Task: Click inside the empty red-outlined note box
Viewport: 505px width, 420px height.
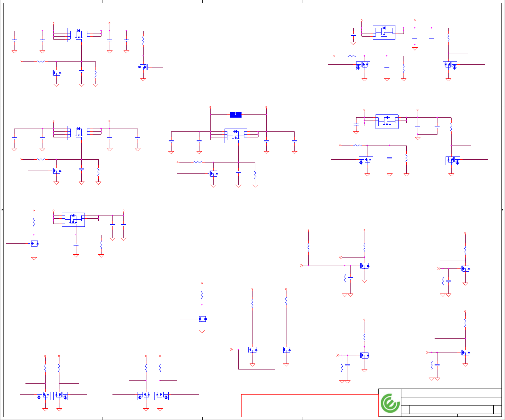Action: 310,406
